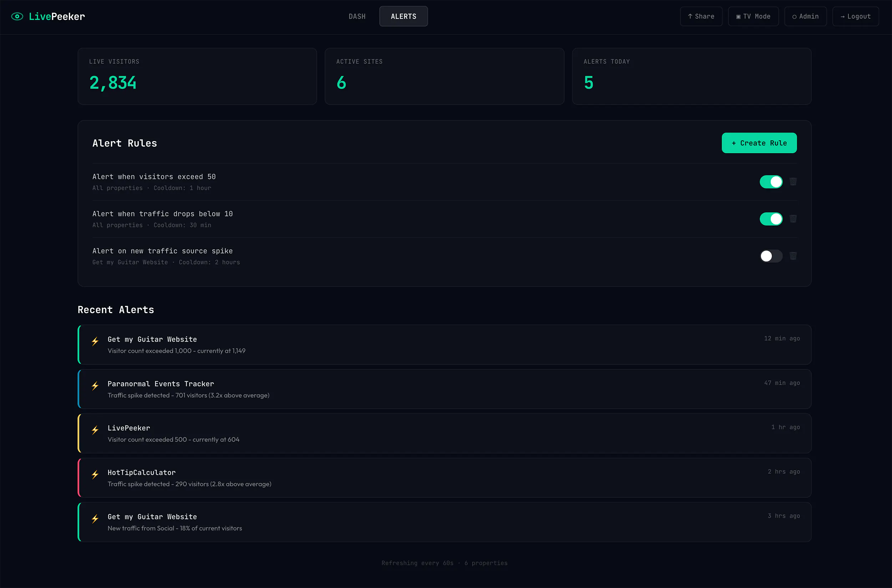
Task: Click the '3 hrs ago' timestamp
Action: click(x=784, y=516)
